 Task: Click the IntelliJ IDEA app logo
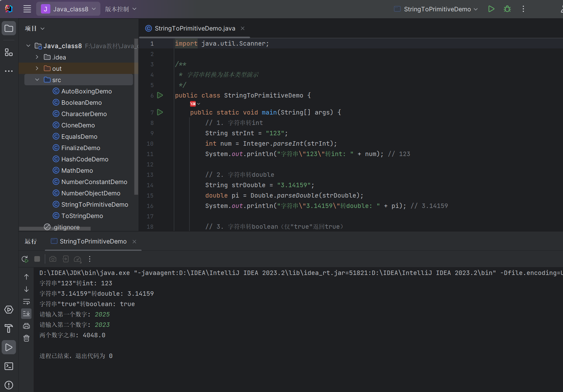tap(9, 9)
